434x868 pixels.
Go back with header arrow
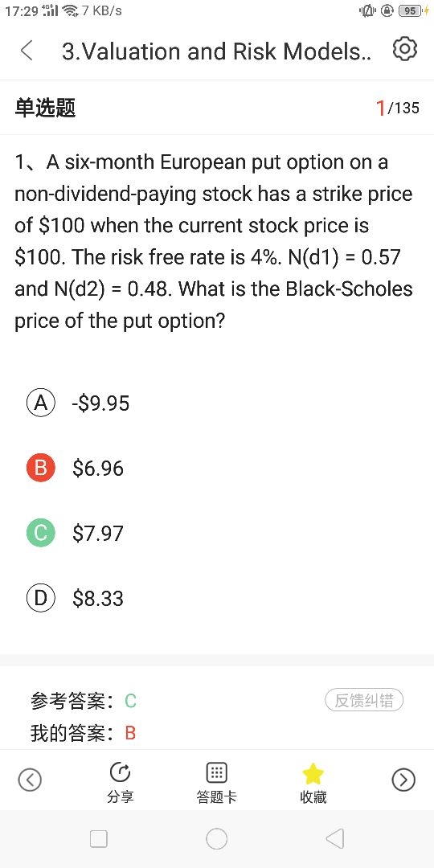pyautogui.click(x=26, y=51)
